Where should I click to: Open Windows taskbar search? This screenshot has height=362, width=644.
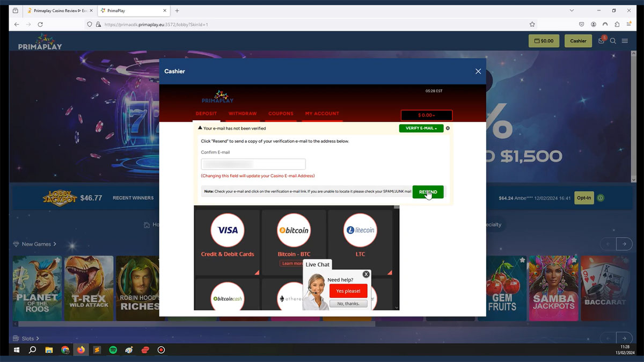coord(32,350)
